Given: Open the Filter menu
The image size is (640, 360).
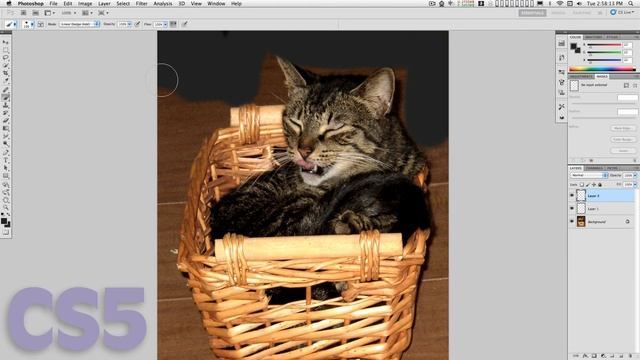Looking at the screenshot, I should click(142, 3).
